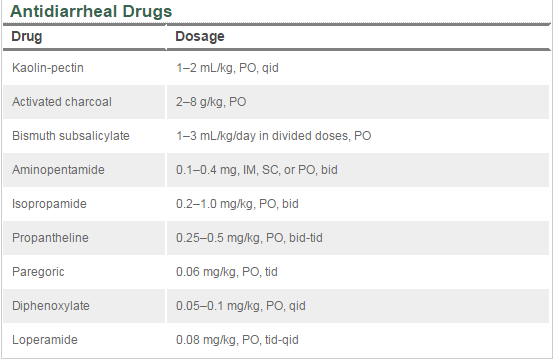Screen dimensions: 557x361
Task: Click the 1–3 mL/kg/day divided doses text
Action: coord(274,136)
